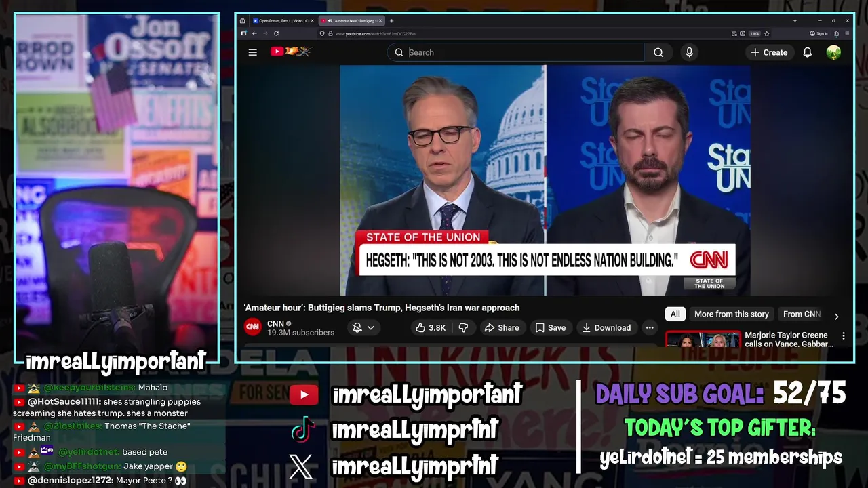Open the YouTube hamburger guide menu
The image size is (868, 488).
click(252, 52)
